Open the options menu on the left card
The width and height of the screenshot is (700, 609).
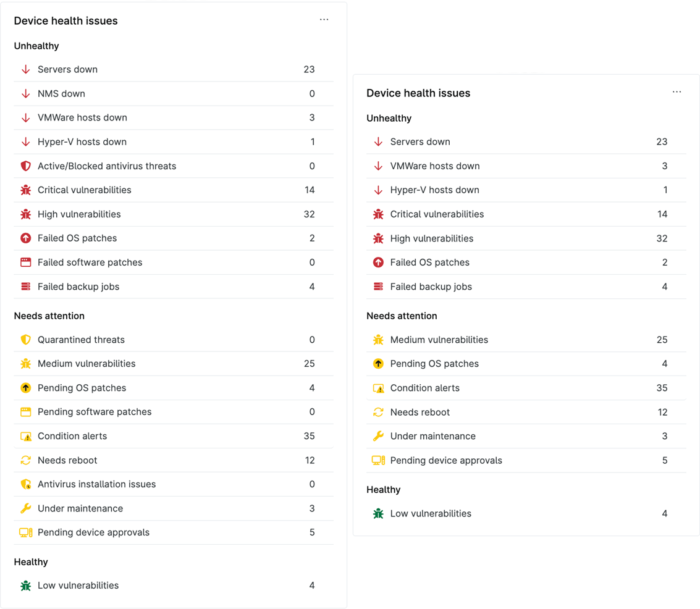[x=324, y=19]
